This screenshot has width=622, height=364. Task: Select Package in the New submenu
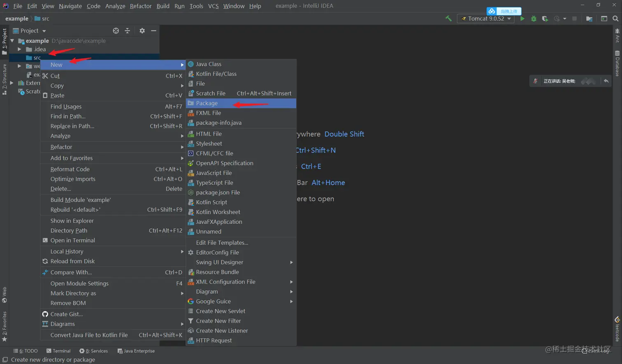pyautogui.click(x=241, y=103)
